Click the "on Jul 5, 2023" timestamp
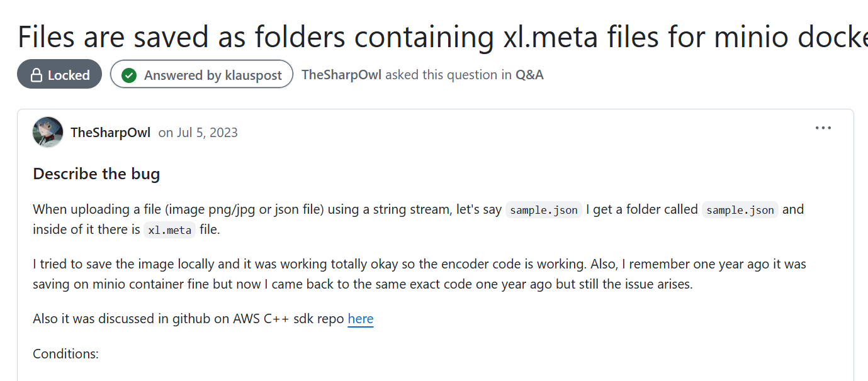The image size is (868, 381). 198,133
